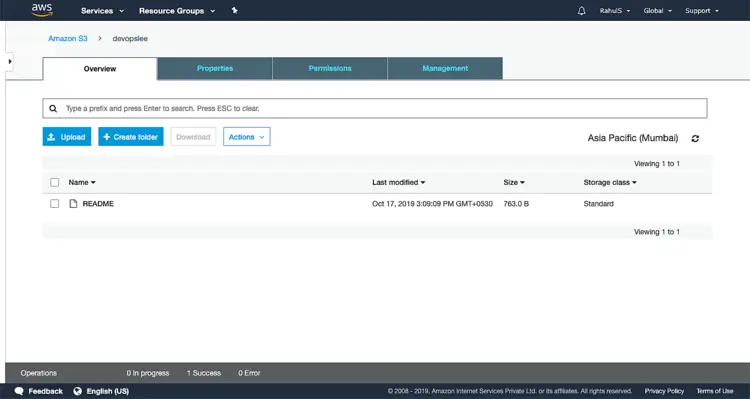The image size is (750, 399).
Task: Click the Create folder button
Action: 131,137
